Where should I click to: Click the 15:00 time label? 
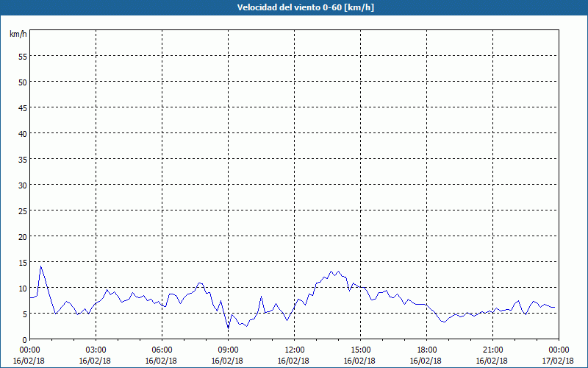pyautogui.click(x=361, y=350)
